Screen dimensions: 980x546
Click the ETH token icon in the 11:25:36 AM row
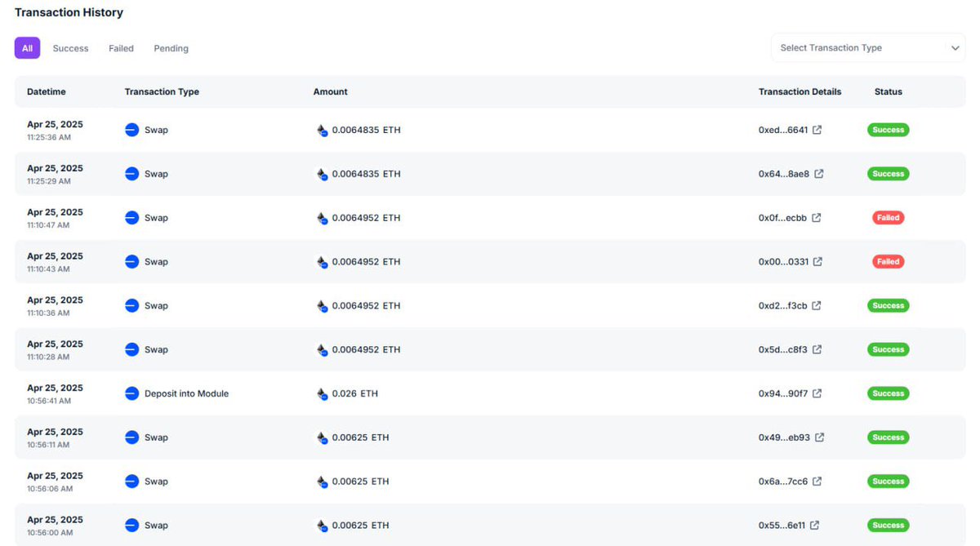coord(322,130)
